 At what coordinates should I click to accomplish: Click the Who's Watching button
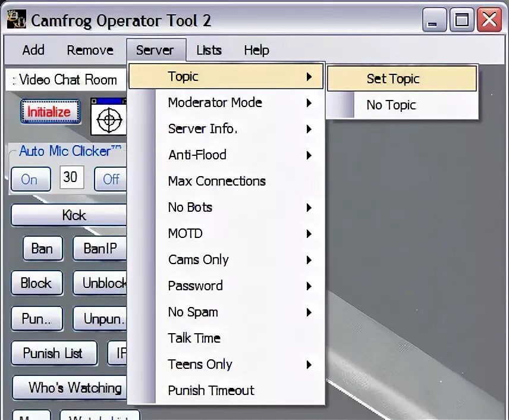[70, 387]
